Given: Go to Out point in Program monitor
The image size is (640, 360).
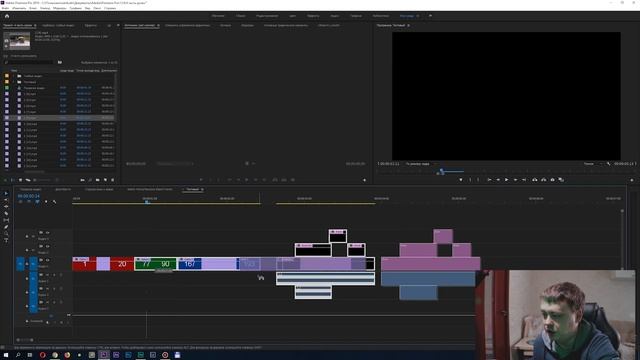Looking at the screenshot, I should click(524, 180).
